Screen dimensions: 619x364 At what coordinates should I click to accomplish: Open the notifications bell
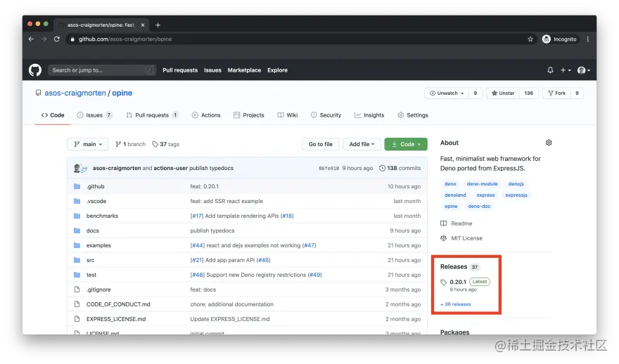coord(550,70)
